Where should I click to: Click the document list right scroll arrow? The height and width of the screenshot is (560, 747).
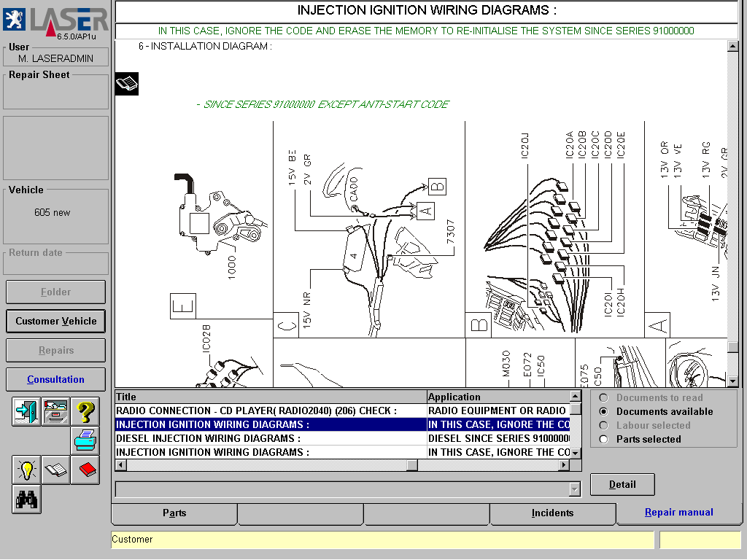click(565, 464)
